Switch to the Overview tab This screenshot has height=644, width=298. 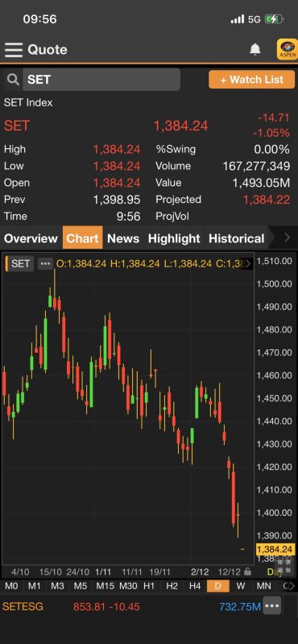(31, 238)
